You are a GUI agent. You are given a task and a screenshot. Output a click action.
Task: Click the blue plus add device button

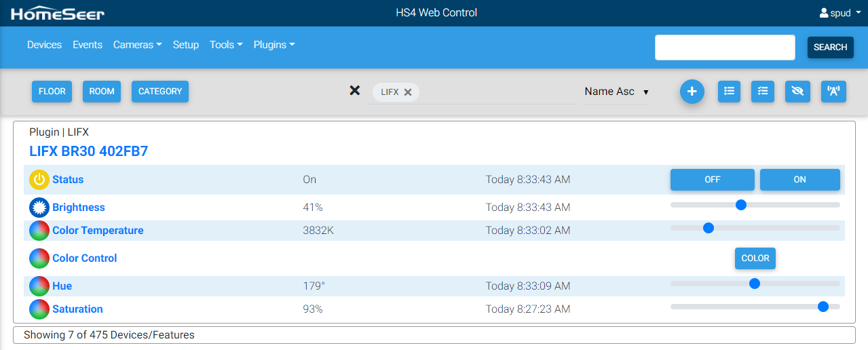(x=692, y=92)
